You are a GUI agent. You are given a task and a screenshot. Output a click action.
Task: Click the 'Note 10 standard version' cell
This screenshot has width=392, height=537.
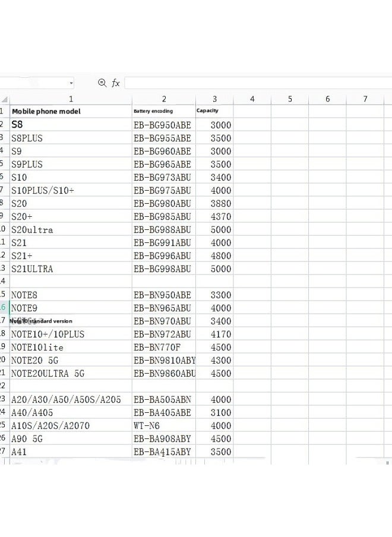71,321
